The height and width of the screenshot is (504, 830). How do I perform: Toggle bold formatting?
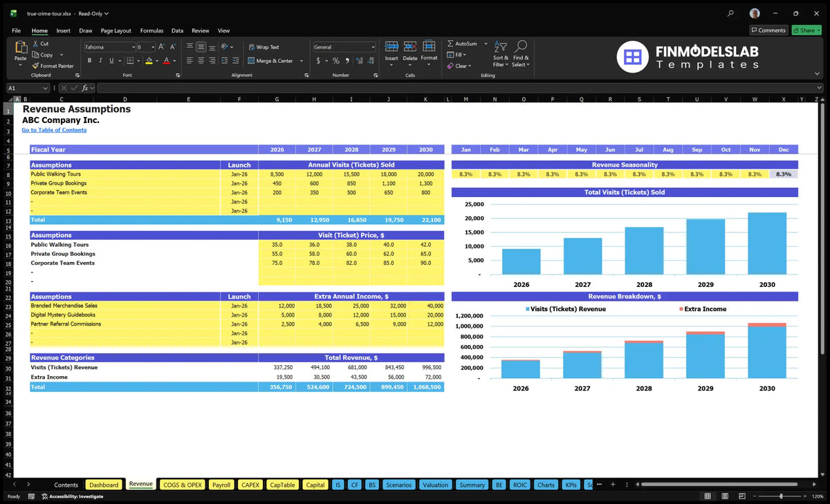coord(89,61)
